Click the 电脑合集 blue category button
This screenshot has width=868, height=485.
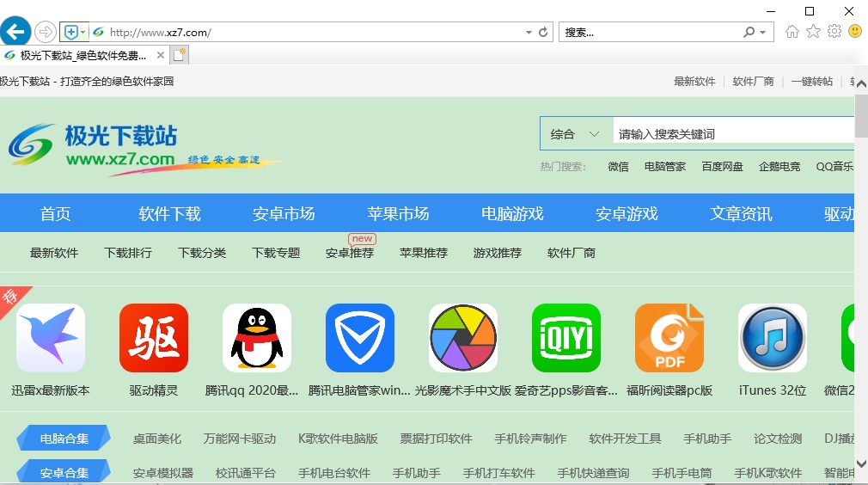click(x=64, y=439)
